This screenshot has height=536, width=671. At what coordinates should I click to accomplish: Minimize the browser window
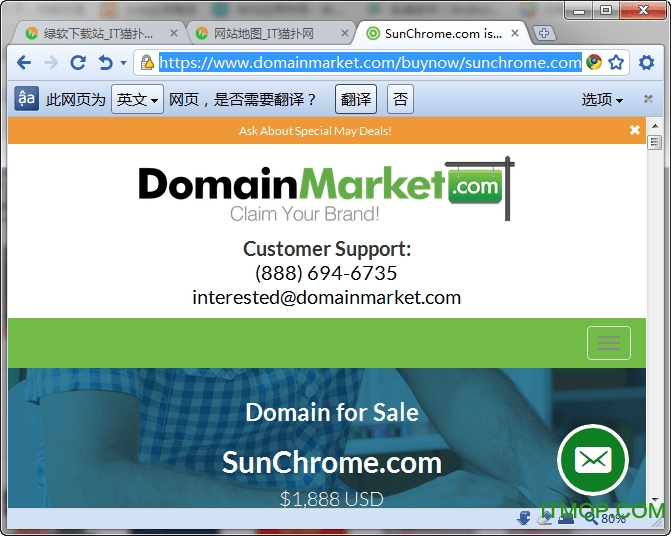(x=579, y=10)
